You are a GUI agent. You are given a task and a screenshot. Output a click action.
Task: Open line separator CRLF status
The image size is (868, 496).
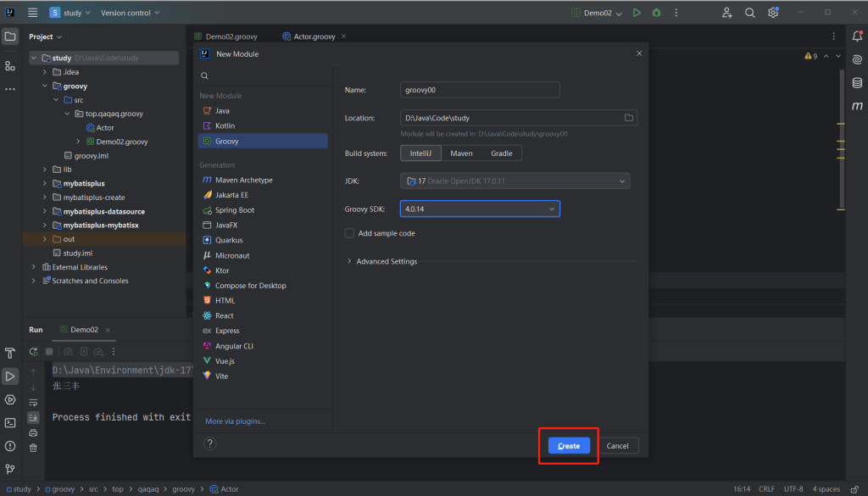(766, 489)
